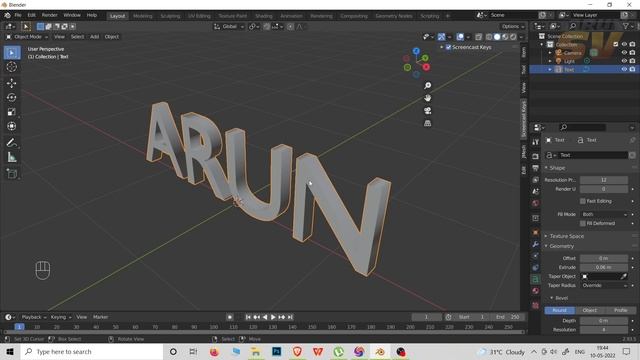
Task: Open the Fill Mode Both dropdown
Action: pyautogui.click(x=604, y=214)
